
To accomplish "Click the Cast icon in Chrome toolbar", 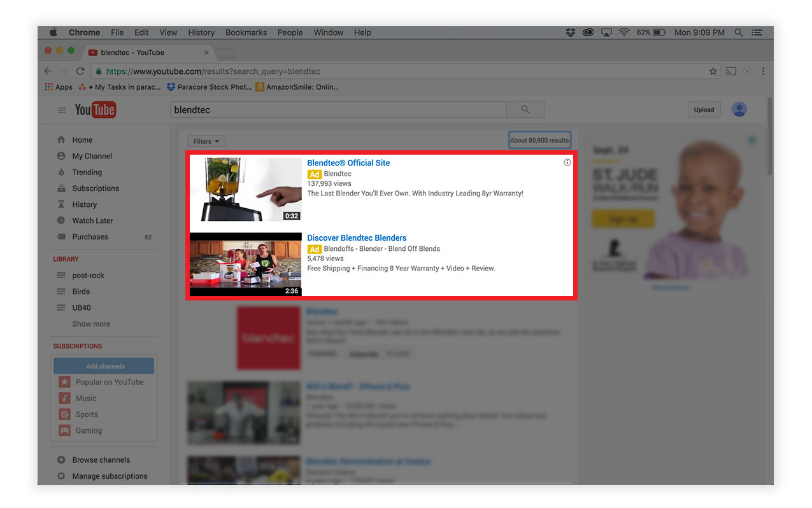I will [731, 71].
